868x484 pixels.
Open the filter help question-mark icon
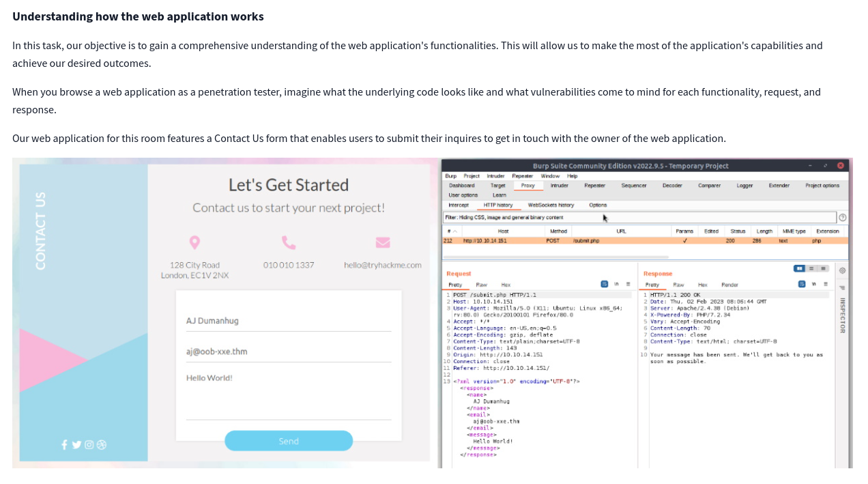[843, 218]
